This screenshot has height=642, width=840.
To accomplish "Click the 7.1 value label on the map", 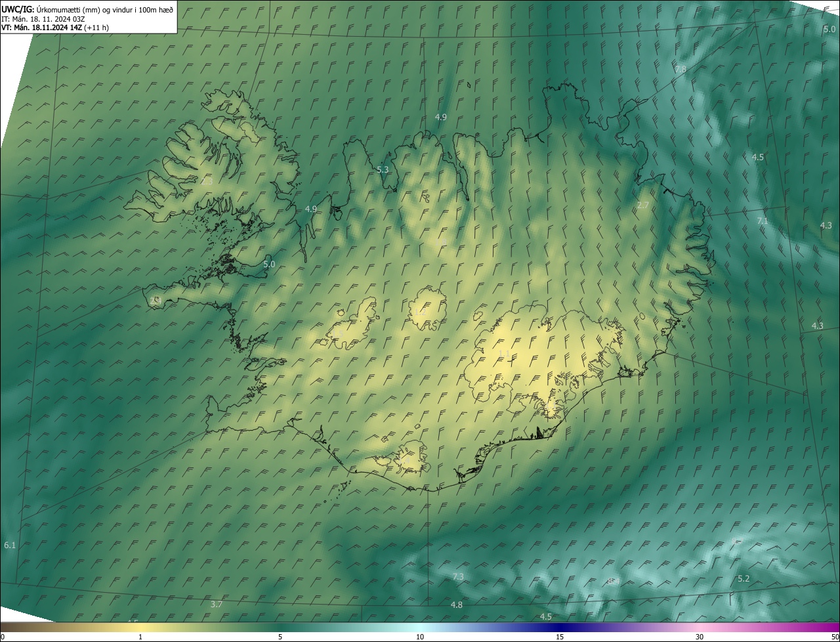I will click(762, 221).
